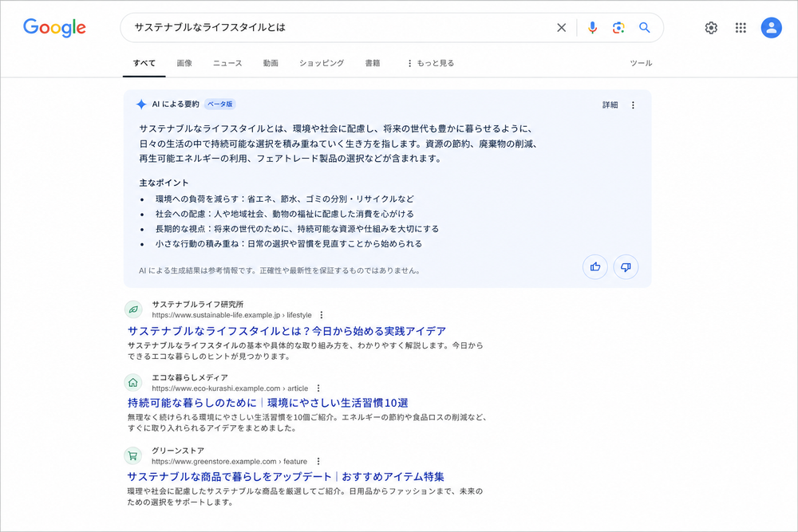Click the AI summary sentence mentioning フェアトレード製品

coord(290,159)
